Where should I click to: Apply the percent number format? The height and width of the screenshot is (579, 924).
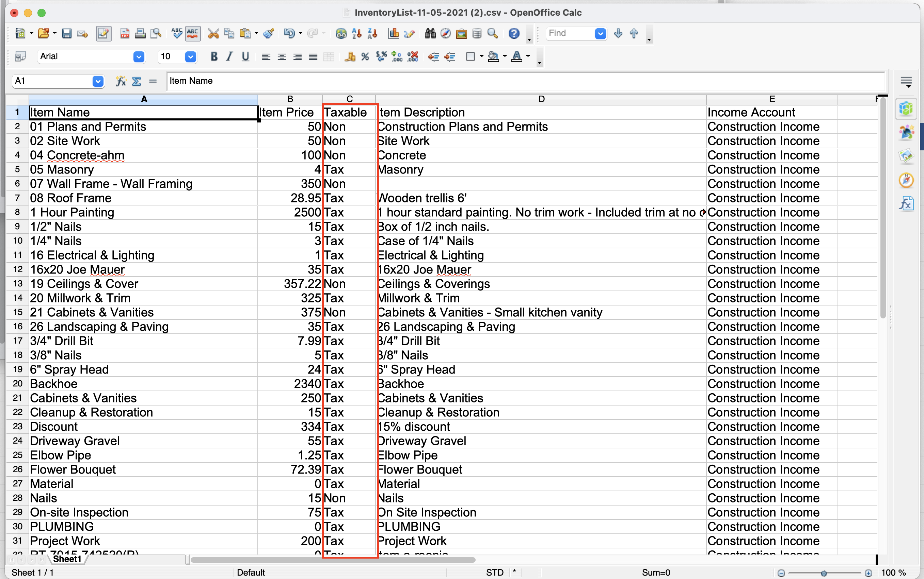tap(365, 57)
